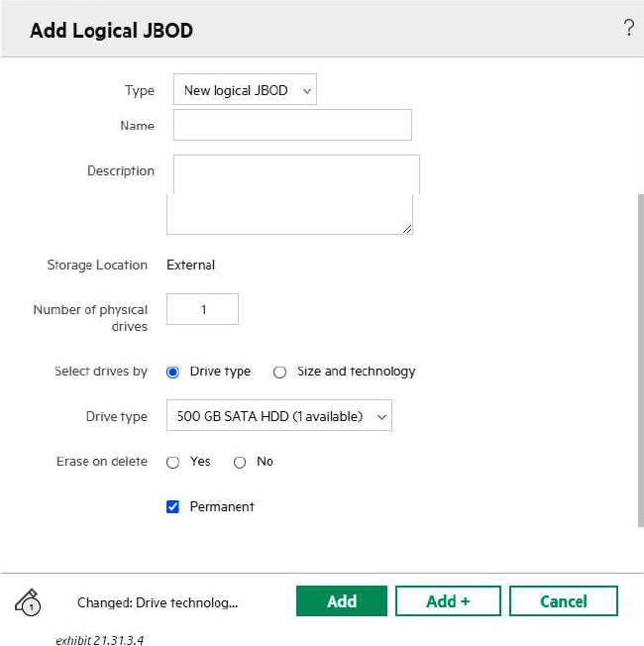
Task: Click the chevron arrow in the Type dropdown
Action: 306,91
